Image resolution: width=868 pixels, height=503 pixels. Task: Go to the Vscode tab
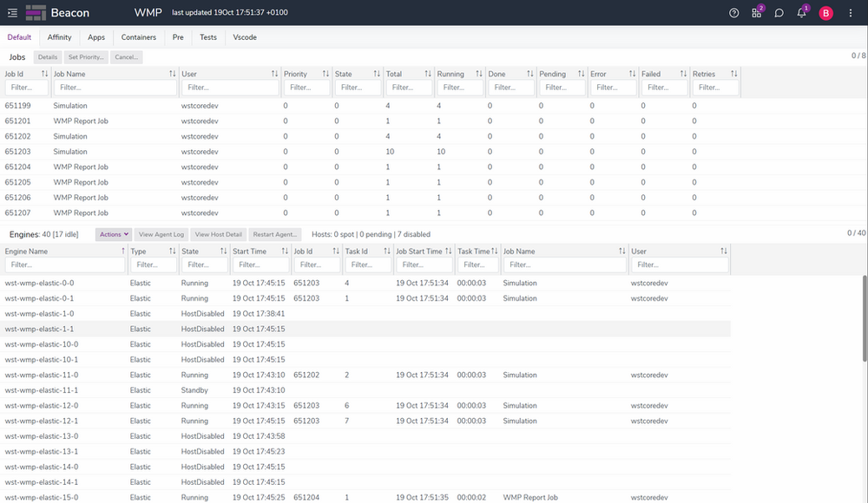(x=245, y=37)
